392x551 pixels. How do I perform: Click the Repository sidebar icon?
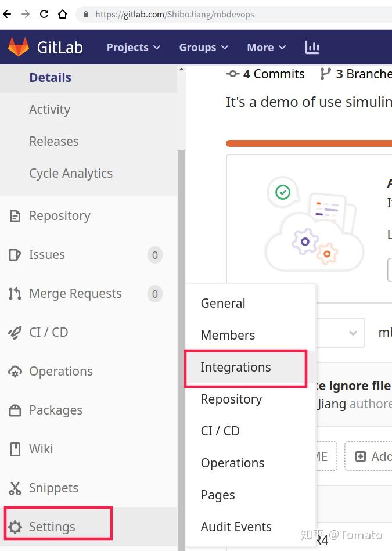[x=15, y=216]
